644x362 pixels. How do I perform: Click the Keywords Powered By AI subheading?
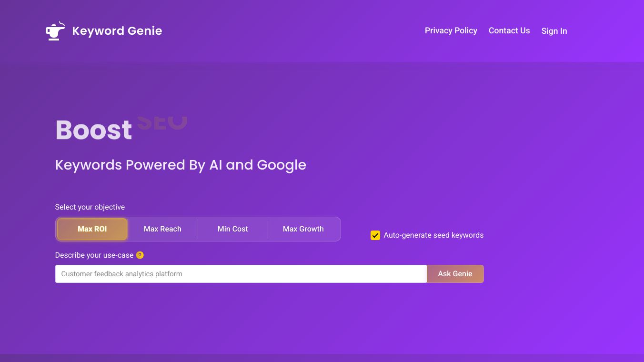[181, 165]
